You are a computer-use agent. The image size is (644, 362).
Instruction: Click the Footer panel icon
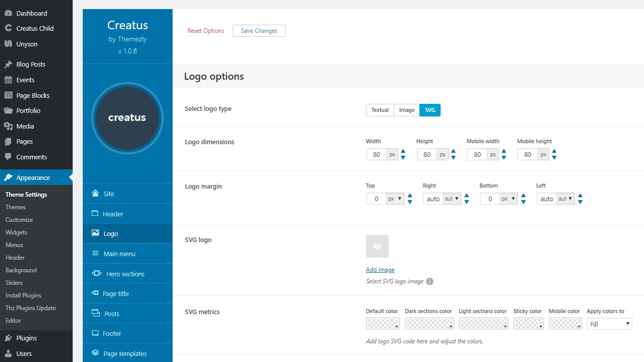click(95, 333)
